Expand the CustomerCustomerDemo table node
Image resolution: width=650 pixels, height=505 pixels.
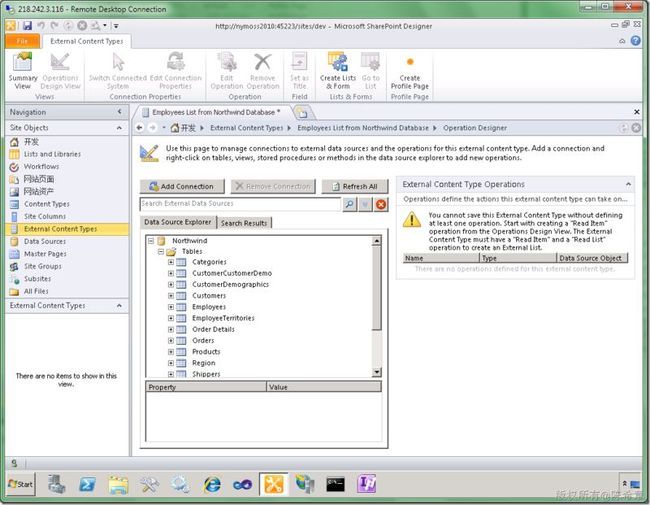tap(170, 273)
